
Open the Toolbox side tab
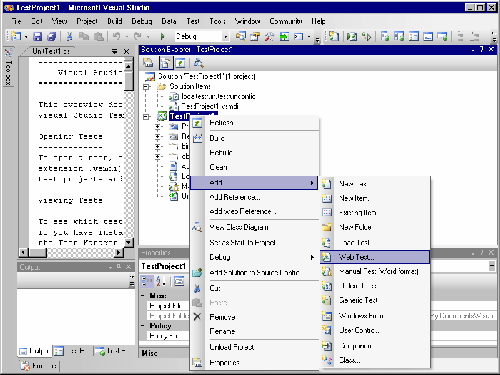coord(8,69)
